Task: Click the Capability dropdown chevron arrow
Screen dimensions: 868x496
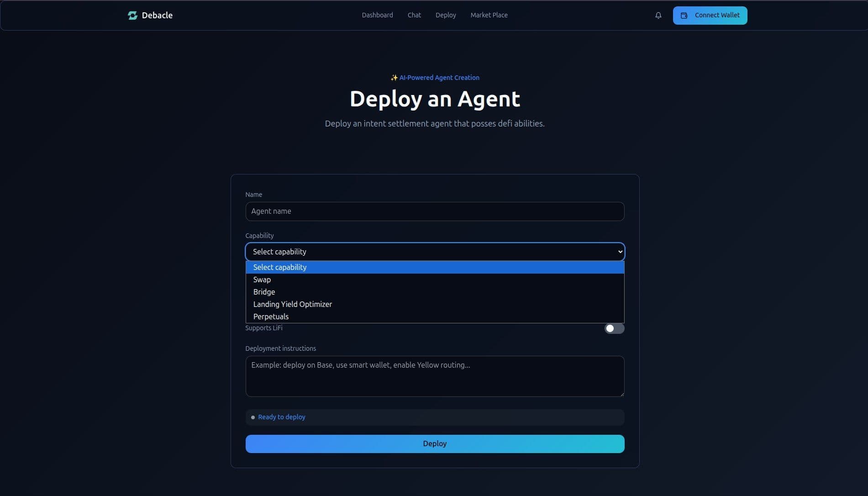Action: (620, 252)
